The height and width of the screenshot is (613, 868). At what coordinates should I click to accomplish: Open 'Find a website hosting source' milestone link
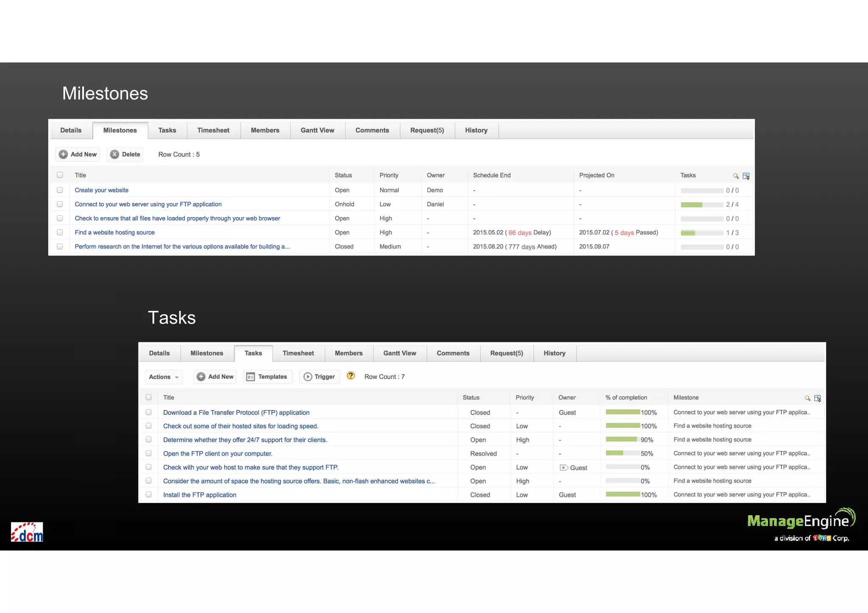coord(114,232)
